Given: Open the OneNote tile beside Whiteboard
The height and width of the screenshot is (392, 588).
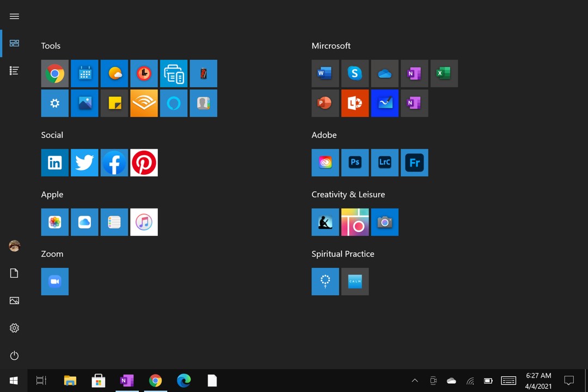Looking at the screenshot, I should [414, 103].
